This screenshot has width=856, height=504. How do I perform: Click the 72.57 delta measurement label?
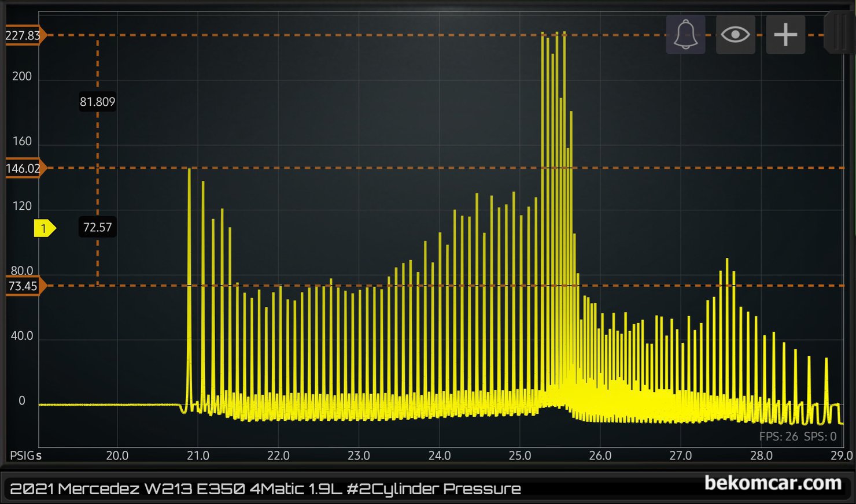point(97,227)
